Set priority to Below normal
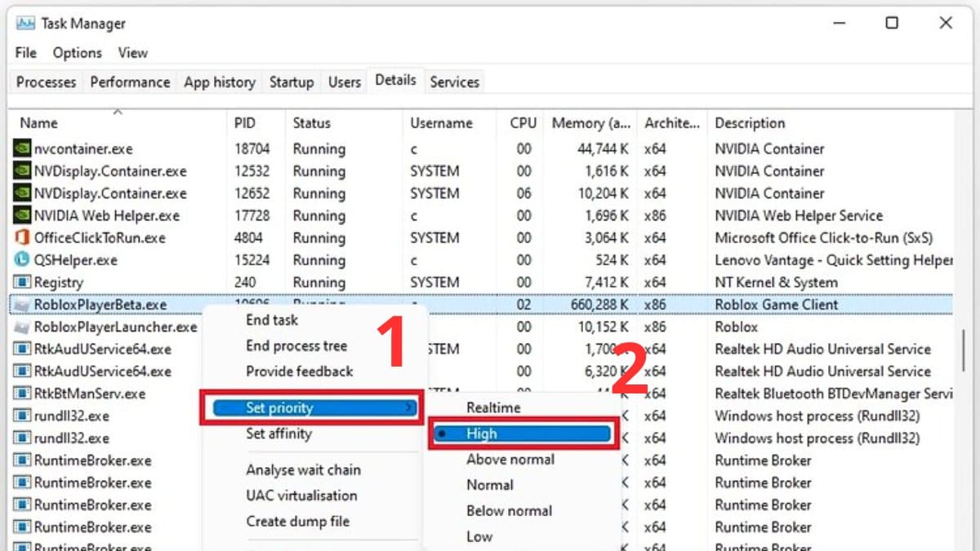This screenshot has height=551, width=980. pyautogui.click(x=510, y=511)
